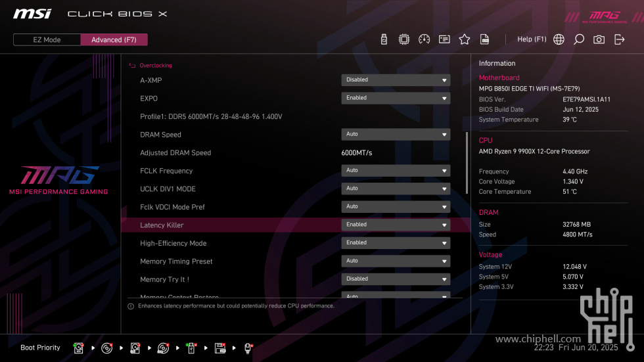Click the CPU heading in Information
644x362 pixels.
point(486,141)
